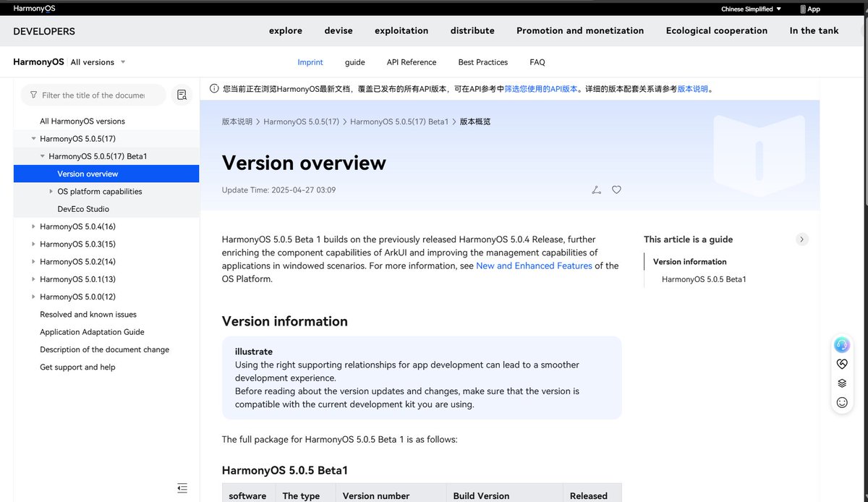868x502 pixels.
Task: Open the customer service headset icon
Action: (841, 344)
